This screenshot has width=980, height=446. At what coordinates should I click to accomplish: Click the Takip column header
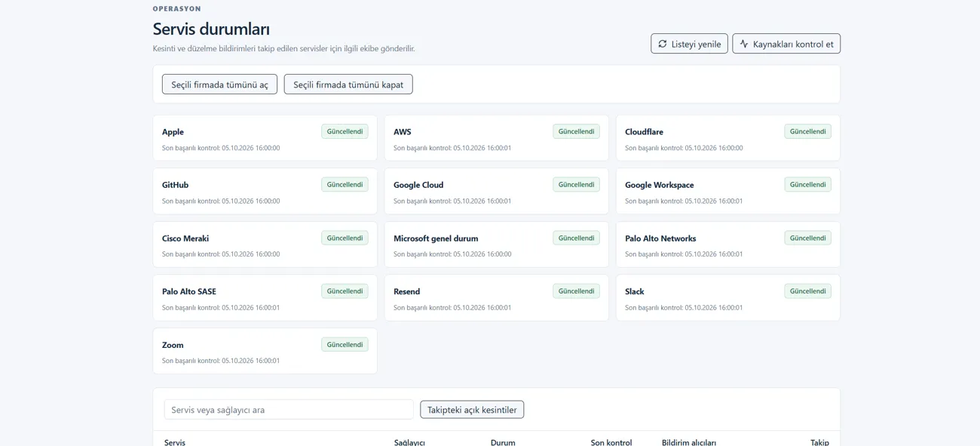click(819, 442)
